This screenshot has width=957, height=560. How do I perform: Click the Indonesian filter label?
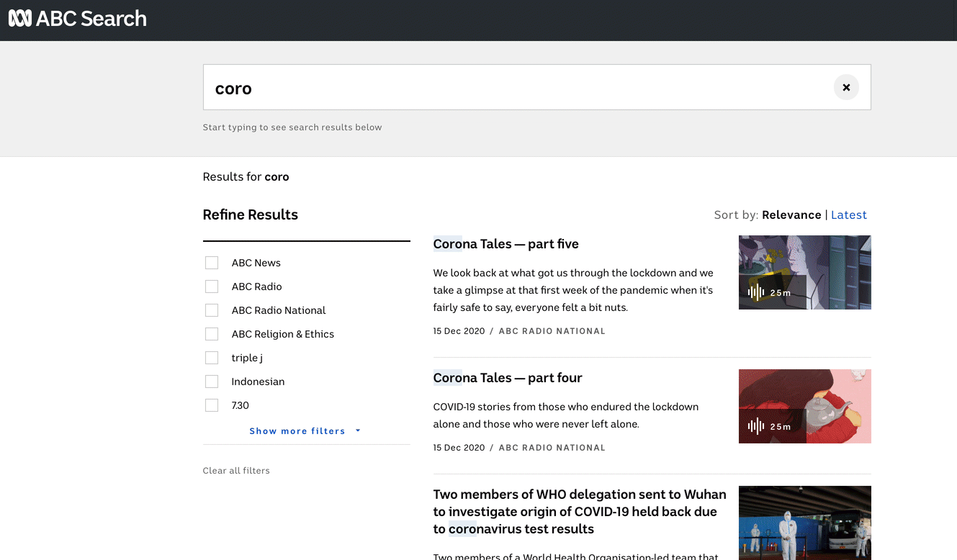click(258, 381)
